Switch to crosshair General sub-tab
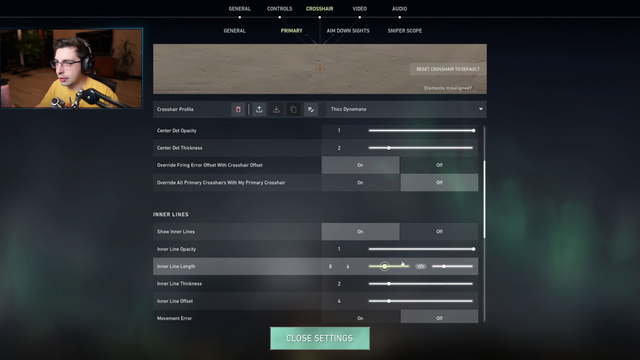Screen dimensions: 640x360 (x=235, y=31)
